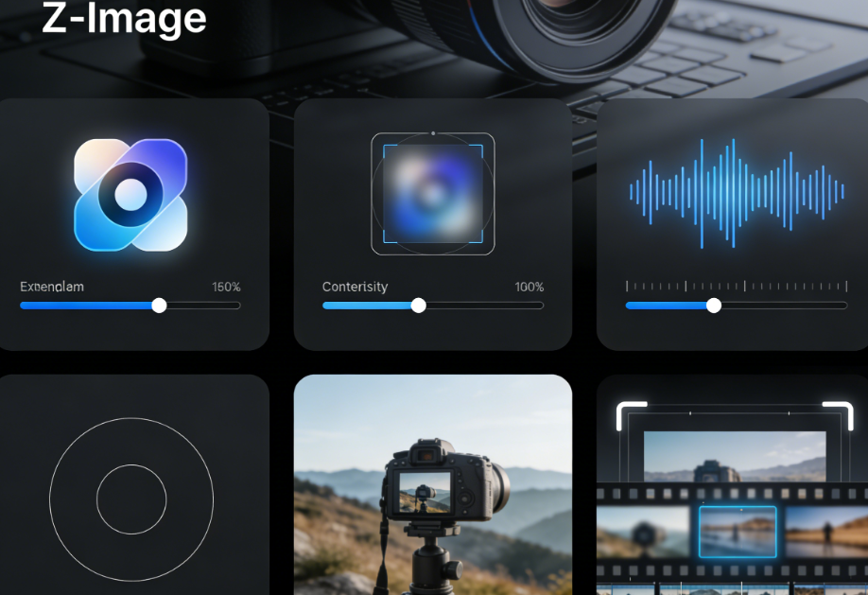Click the Extenolam slider handle
868x595 pixels.
[x=159, y=306]
